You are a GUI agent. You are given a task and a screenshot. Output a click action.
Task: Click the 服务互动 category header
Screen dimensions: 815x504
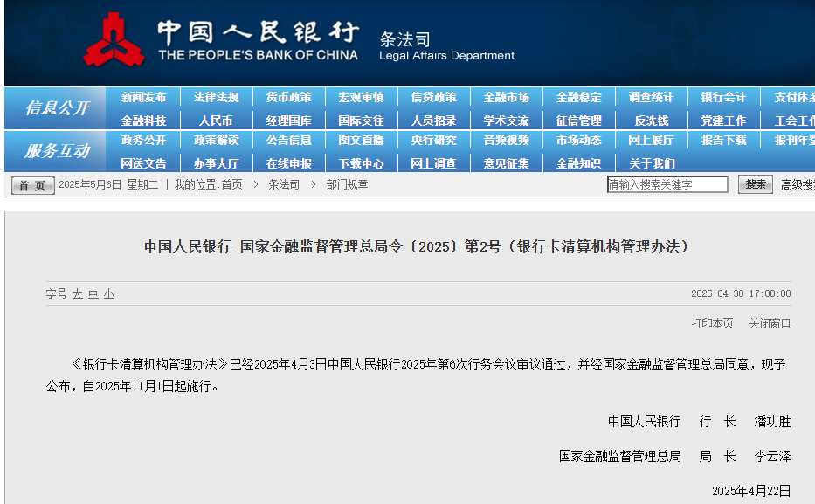(57, 151)
